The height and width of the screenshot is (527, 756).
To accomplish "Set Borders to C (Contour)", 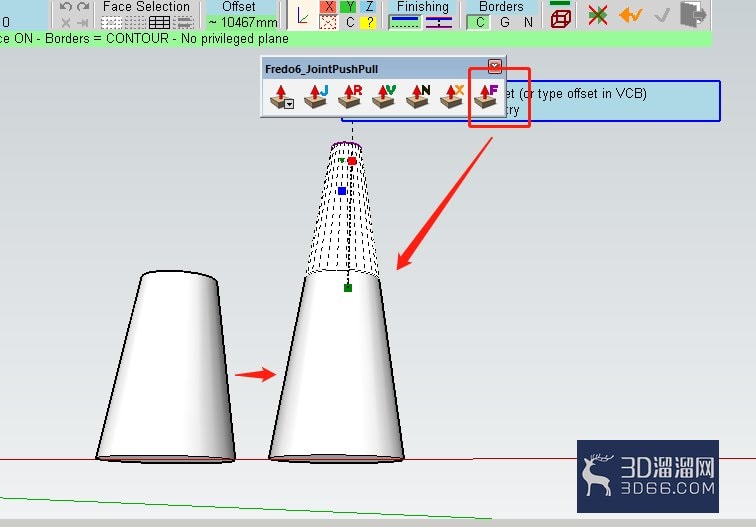I will click(x=480, y=22).
